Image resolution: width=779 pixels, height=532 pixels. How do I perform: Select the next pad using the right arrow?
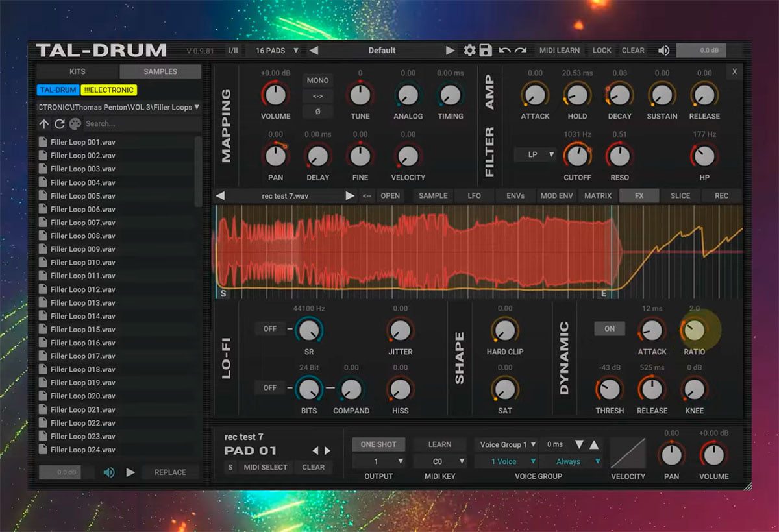point(327,451)
